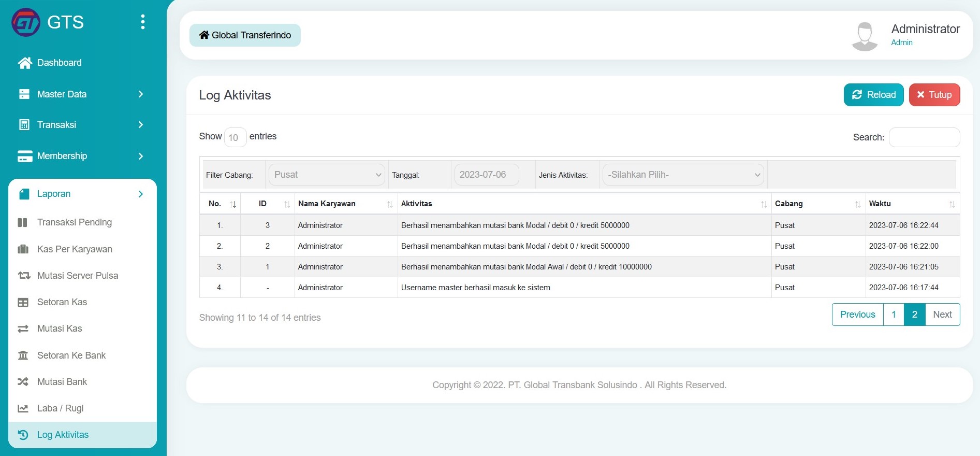Screen dimensions: 980x456
Task: Click the Transaksi Pending pause icon
Action: 22,222
